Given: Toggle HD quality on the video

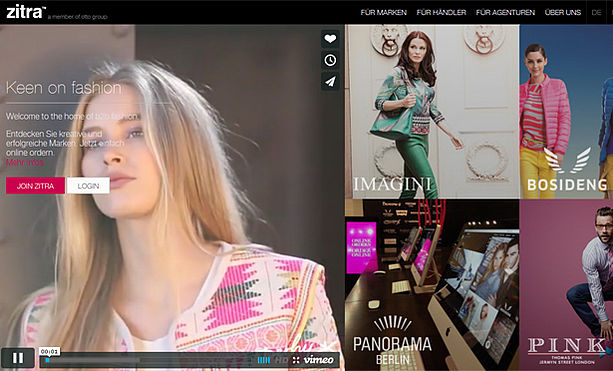Looking at the screenshot, I should click(281, 360).
